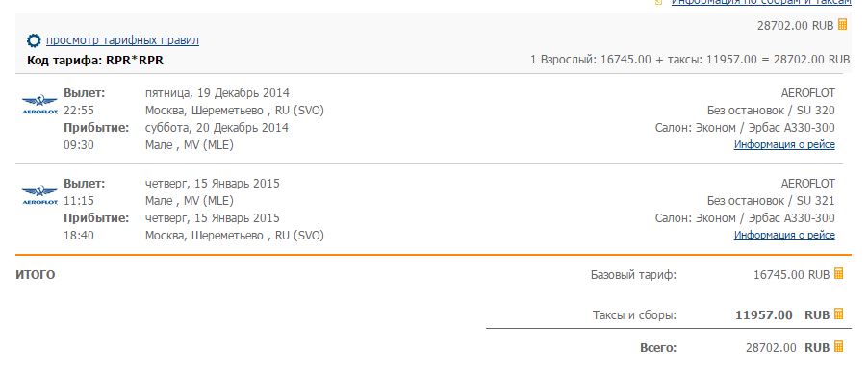Click Aeroflot logo of return flight SU 321
This screenshot has width=868, height=377.
pyautogui.click(x=39, y=195)
